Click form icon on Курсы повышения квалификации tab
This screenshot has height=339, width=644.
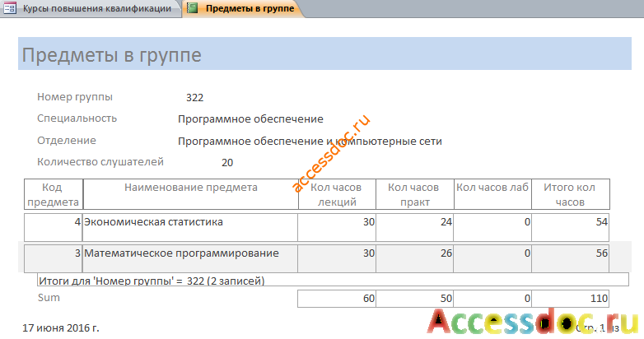tap(10, 8)
